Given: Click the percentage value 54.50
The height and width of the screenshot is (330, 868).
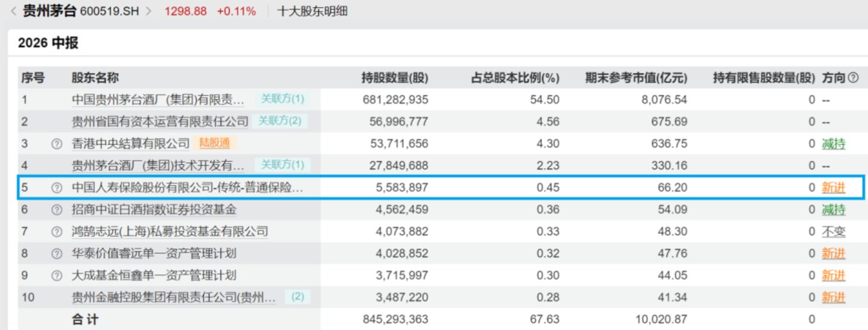Looking at the screenshot, I should [545, 100].
